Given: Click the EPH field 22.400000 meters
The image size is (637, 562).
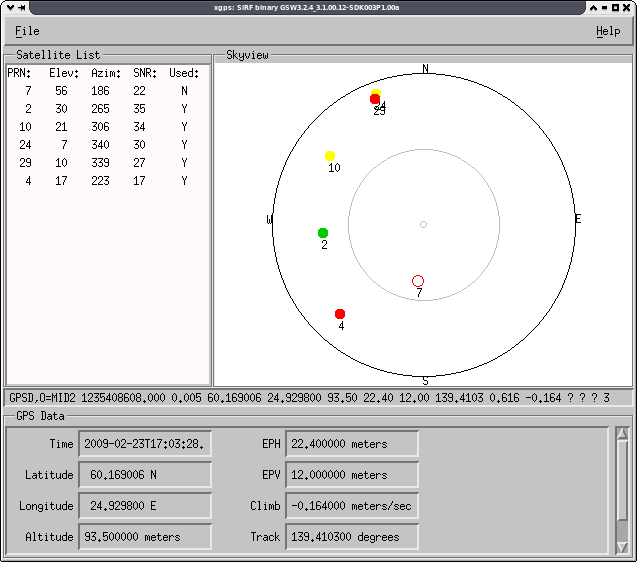Looking at the screenshot, I should pyautogui.click(x=352, y=444).
